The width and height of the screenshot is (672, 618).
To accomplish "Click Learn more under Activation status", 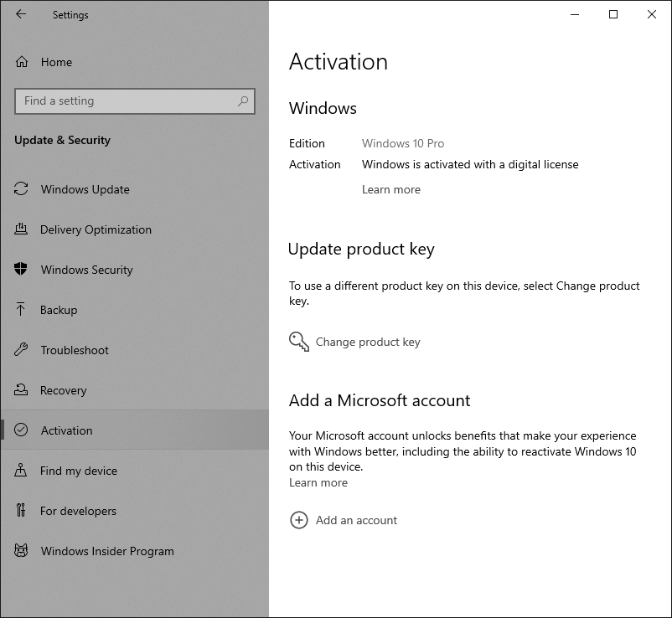I will pyautogui.click(x=390, y=189).
